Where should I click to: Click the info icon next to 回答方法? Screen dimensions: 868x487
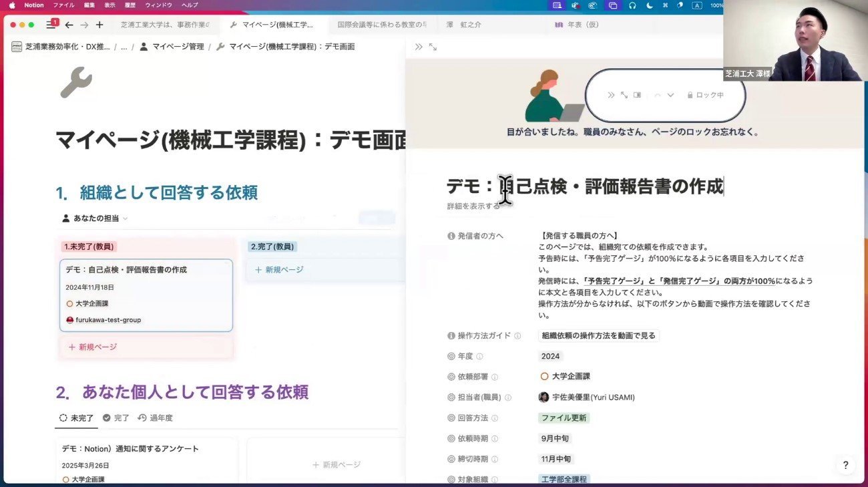click(x=495, y=418)
